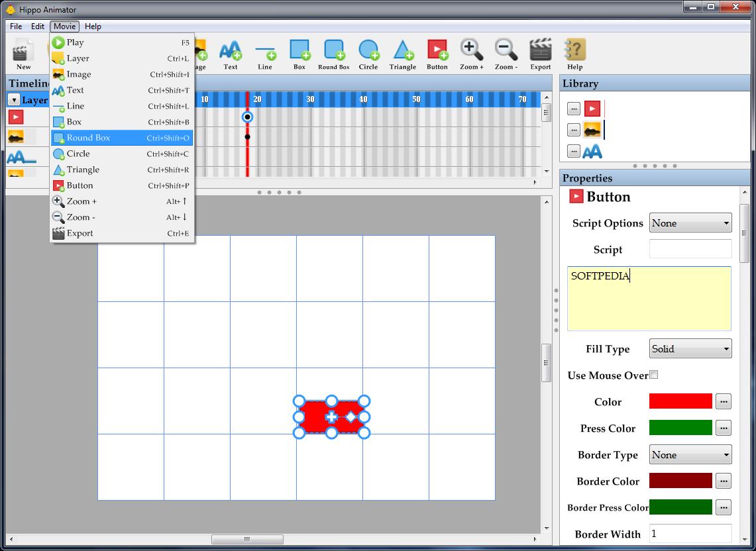Toggle the Use Mouse Over checkbox
The image size is (756, 551).
pyautogui.click(x=654, y=375)
